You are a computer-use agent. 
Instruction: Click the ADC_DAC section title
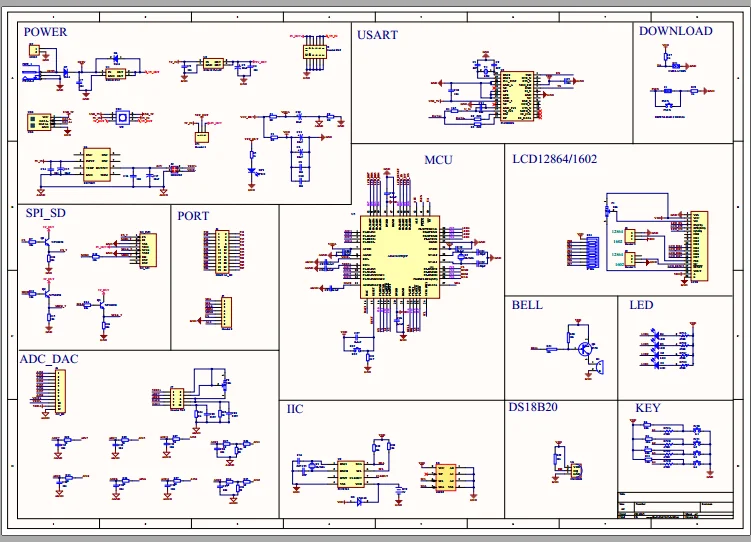(x=49, y=359)
